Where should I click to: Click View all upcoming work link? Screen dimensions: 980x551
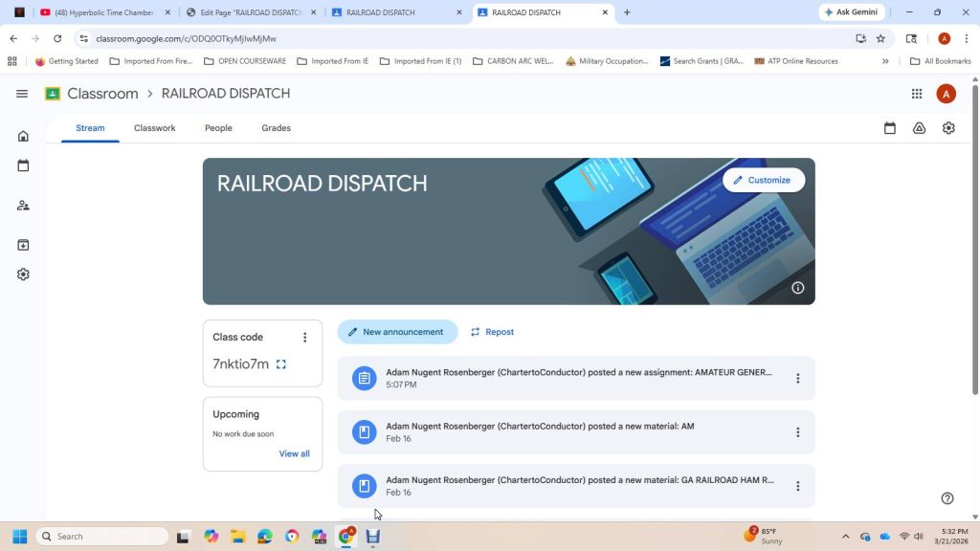click(x=294, y=453)
